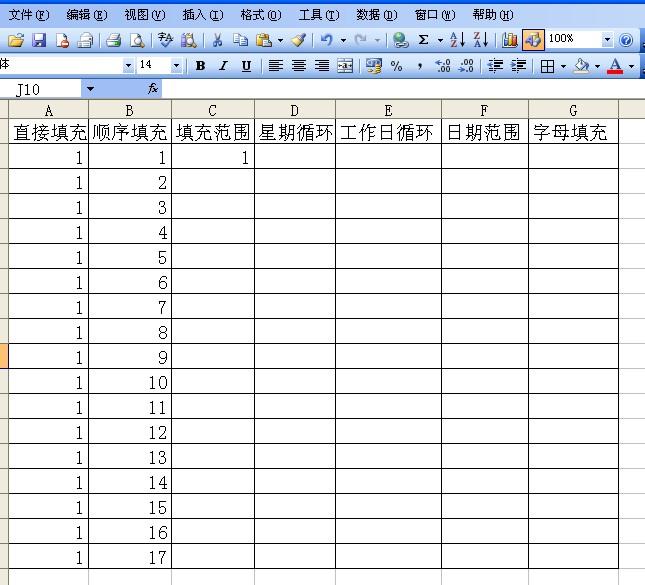The width and height of the screenshot is (645, 585).
Task: Open the Borders dropdown arrow
Action: tap(563, 66)
